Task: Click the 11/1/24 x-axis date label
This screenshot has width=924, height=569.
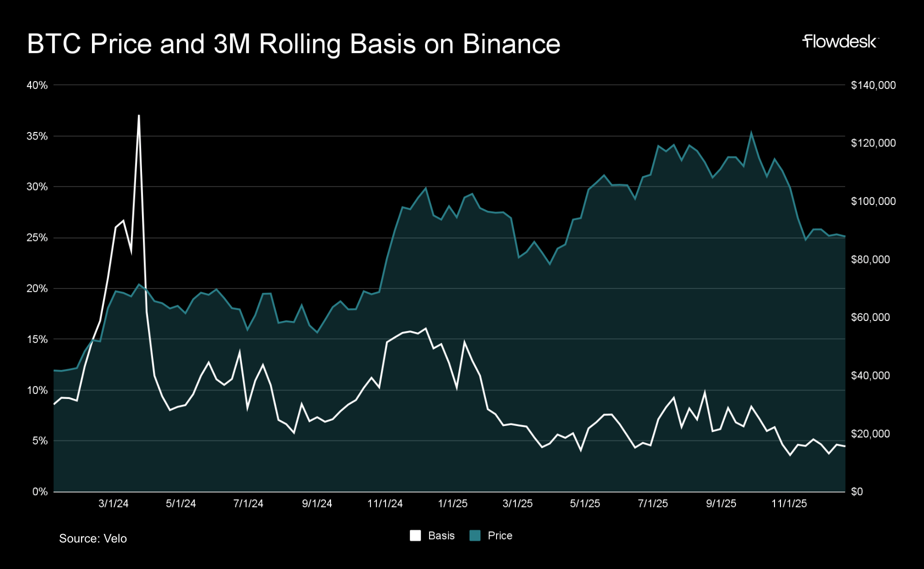Action: [385, 503]
